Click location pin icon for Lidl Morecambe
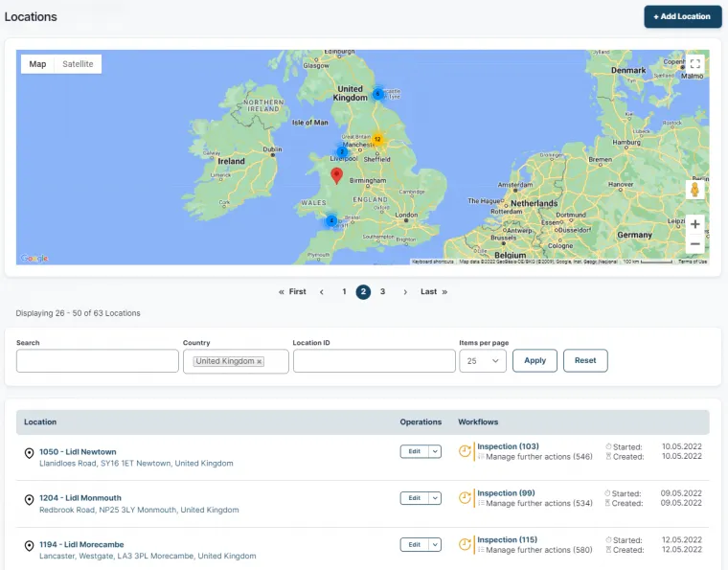728x570 pixels. click(x=30, y=546)
